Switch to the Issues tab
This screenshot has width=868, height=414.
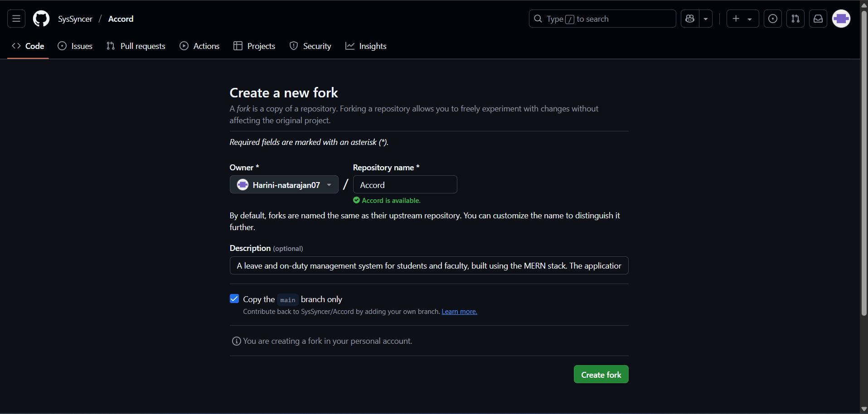pos(75,46)
